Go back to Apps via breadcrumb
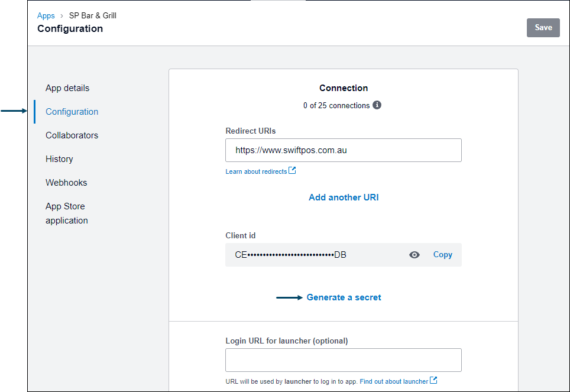The height and width of the screenshot is (392, 570). 46,15
